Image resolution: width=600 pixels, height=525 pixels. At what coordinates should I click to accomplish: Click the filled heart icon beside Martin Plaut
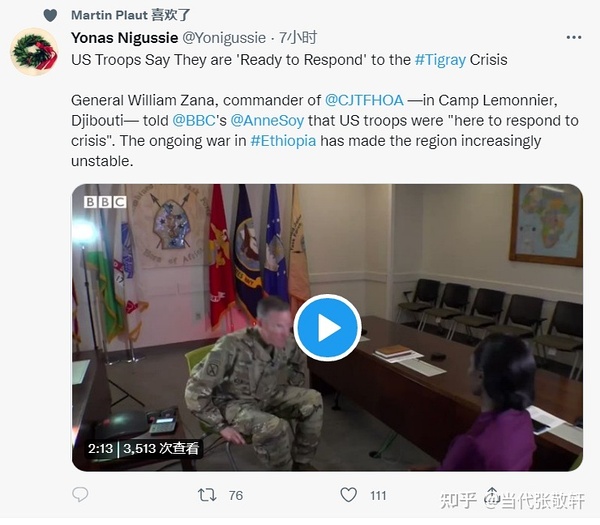pyautogui.click(x=50, y=15)
